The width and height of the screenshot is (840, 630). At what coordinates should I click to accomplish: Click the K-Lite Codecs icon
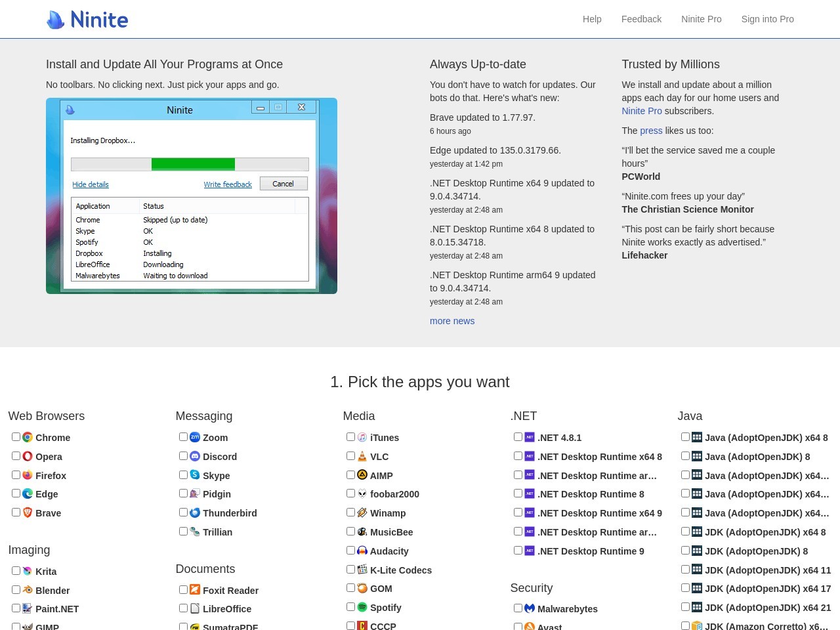coord(362,570)
